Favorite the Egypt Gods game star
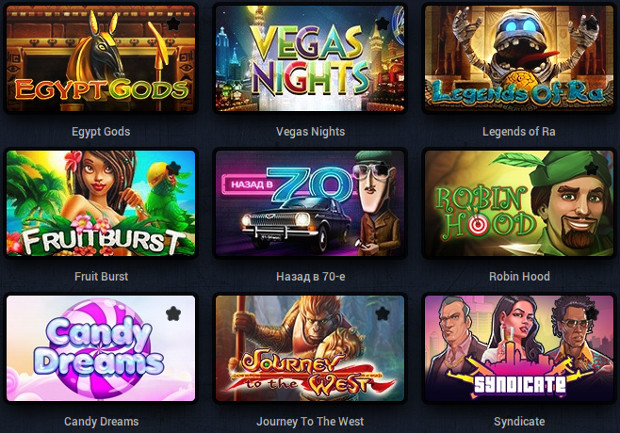The width and height of the screenshot is (620, 433). click(x=173, y=24)
